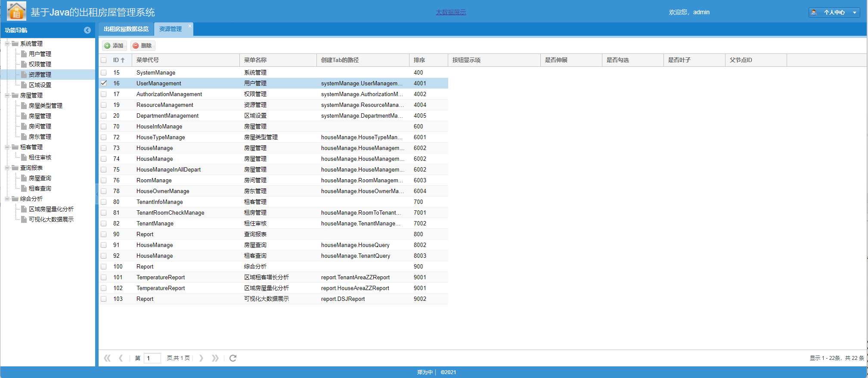The height and width of the screenshot is (378, 868).
Task: Open 房屋类型管理 tree item
Action: pyautogui.click(x=46, y=106)
